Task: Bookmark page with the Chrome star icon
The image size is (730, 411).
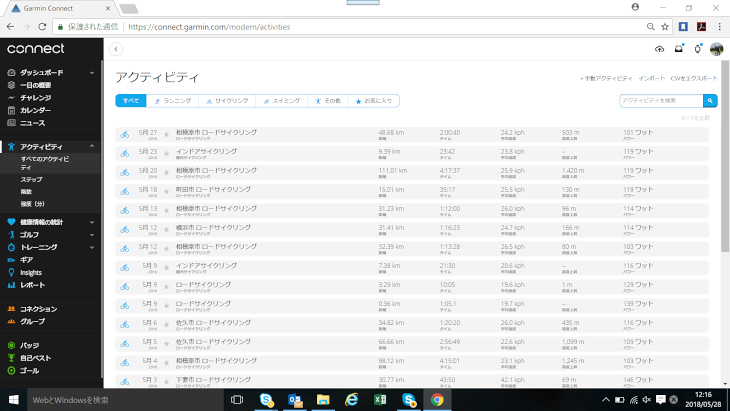Action: click(x=665, y=27)
